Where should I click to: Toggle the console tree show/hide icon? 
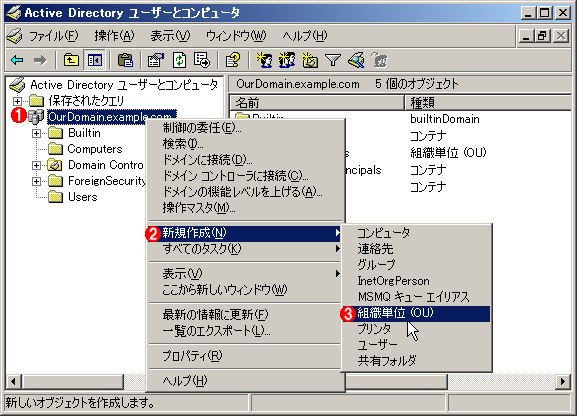pos(94,60)
